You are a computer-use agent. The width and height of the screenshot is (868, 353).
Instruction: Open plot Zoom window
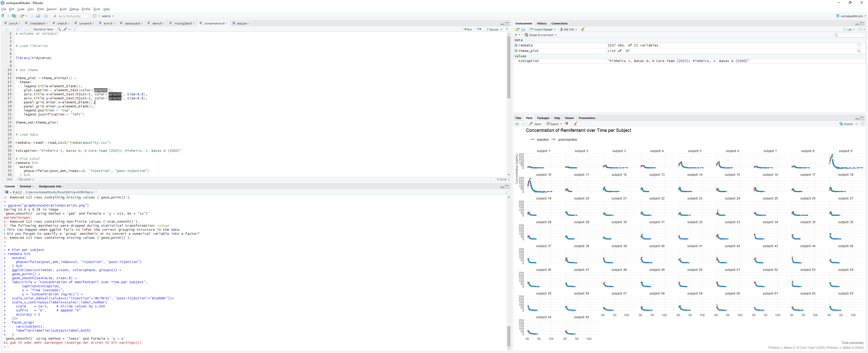[x=535, y=124]
